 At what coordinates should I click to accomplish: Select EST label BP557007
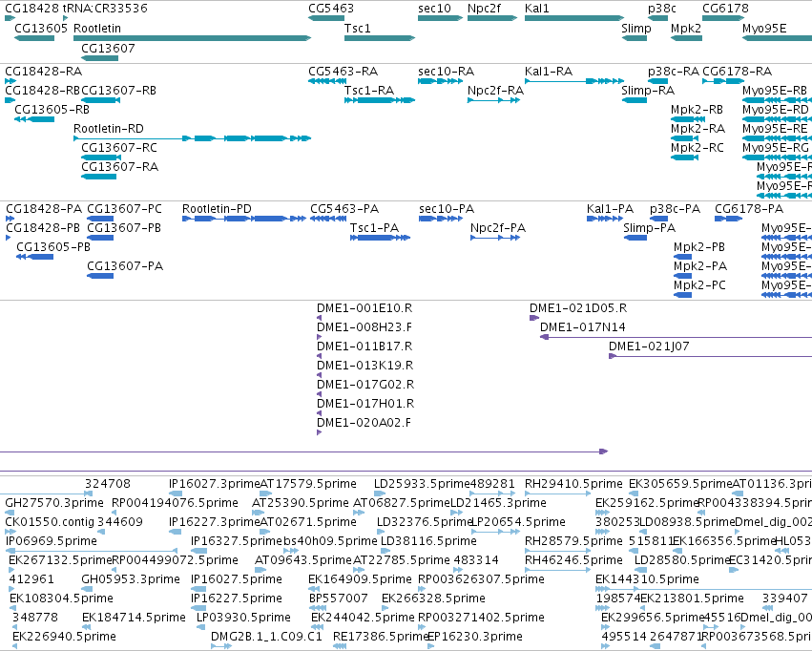point(338,598)
